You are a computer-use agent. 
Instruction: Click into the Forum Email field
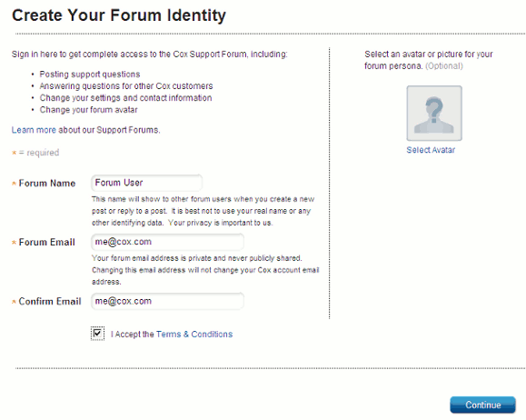coord(167,242)
